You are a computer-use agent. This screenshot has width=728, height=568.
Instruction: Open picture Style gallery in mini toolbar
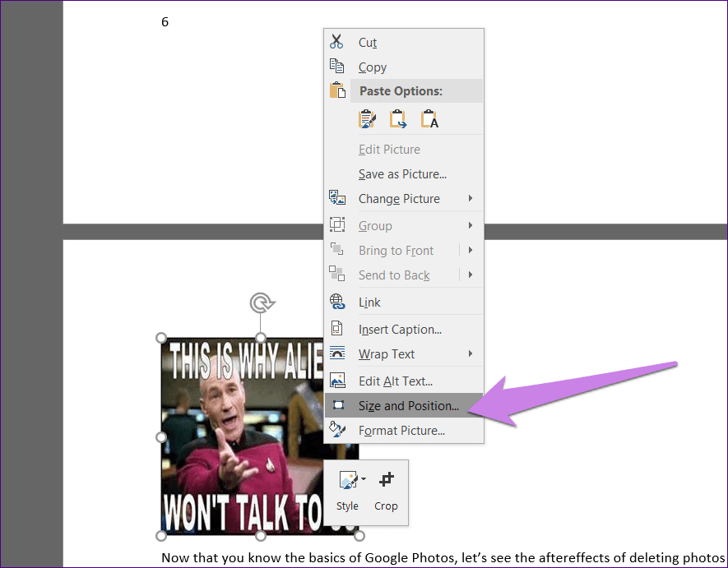click(x=348, y=491)
